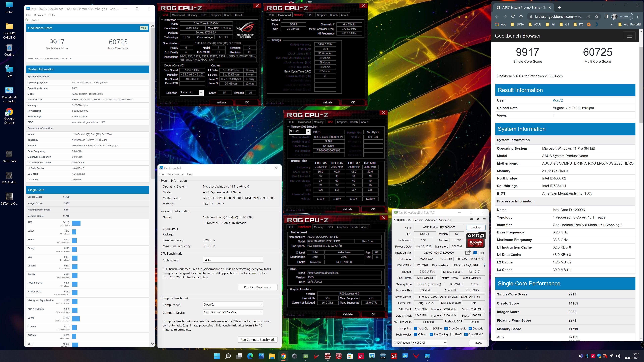Reload the Geekbench browser page
The width and height of the screenshot is (644, 362).
(513, 16)
